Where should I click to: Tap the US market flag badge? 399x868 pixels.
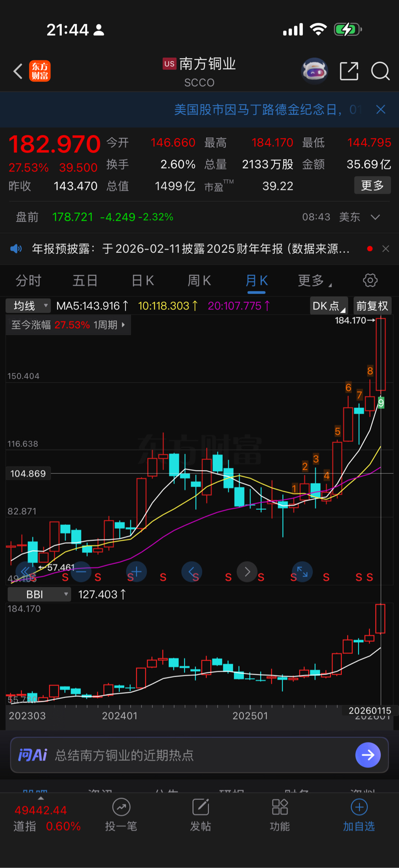click(169, 64)
